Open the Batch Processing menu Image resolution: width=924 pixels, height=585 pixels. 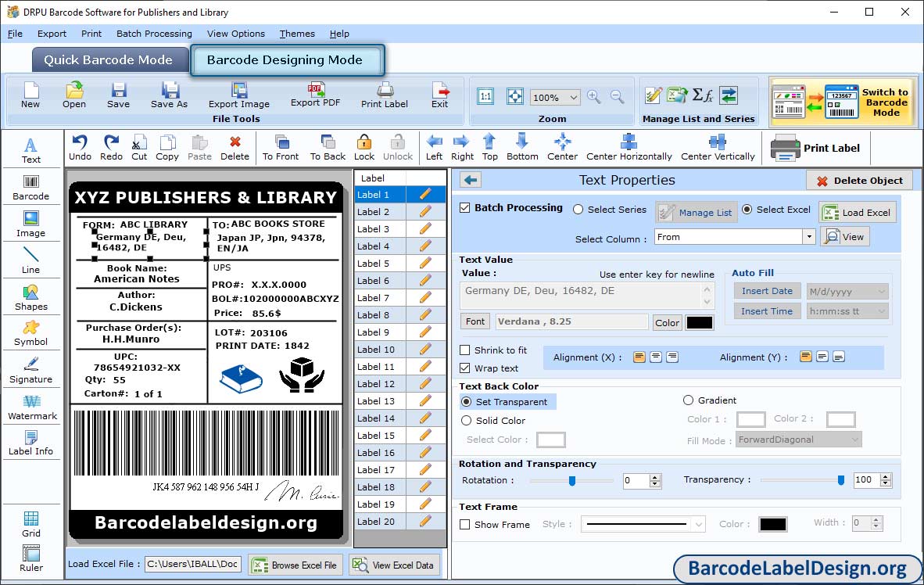[155, 34]
